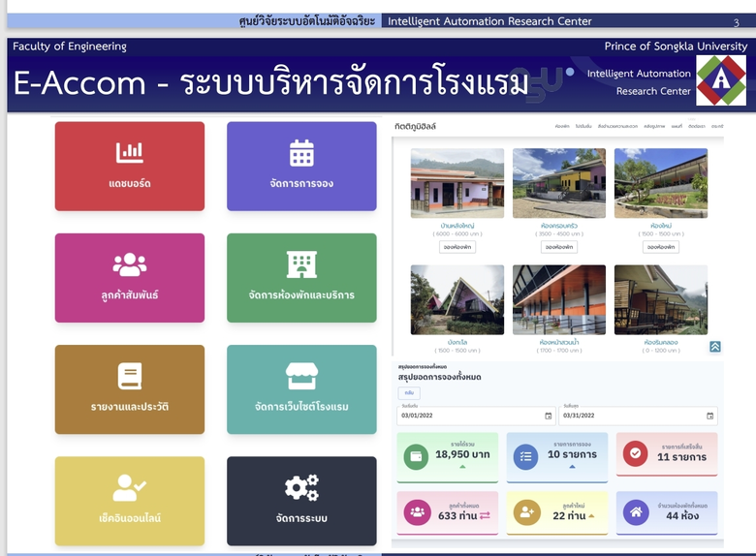
Task: Click the start date field 03/01/2022
Action: [476, 416]
